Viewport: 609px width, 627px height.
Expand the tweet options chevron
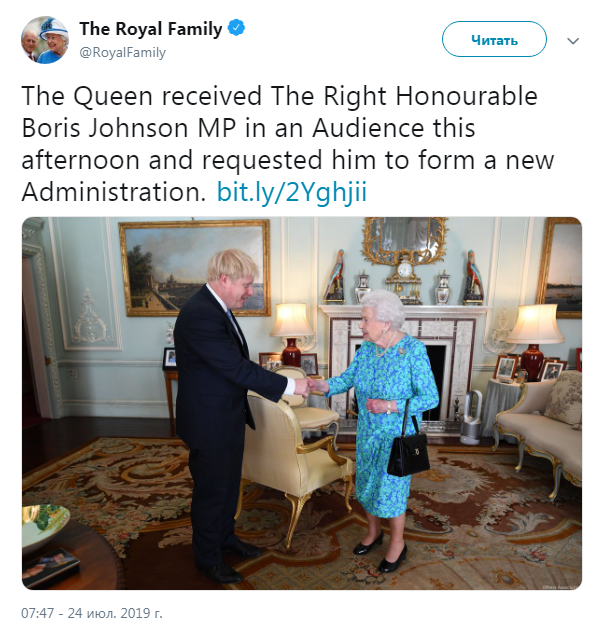click(573, 41)
